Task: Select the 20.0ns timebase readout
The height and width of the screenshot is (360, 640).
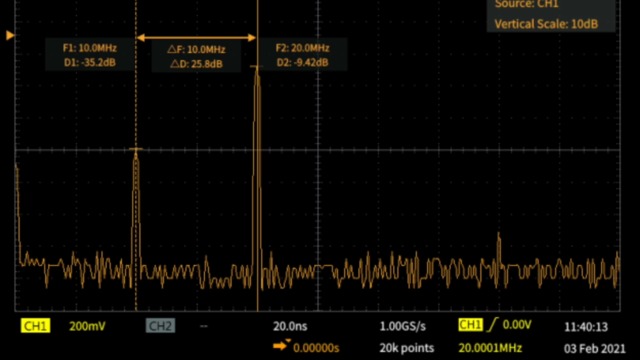Action: (x=290, y=326)
